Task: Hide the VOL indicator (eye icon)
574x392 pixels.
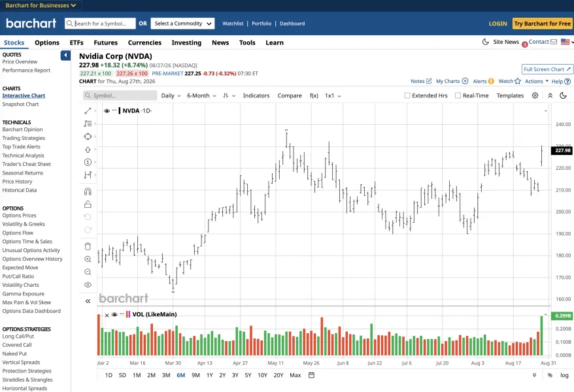Action: 114,314
